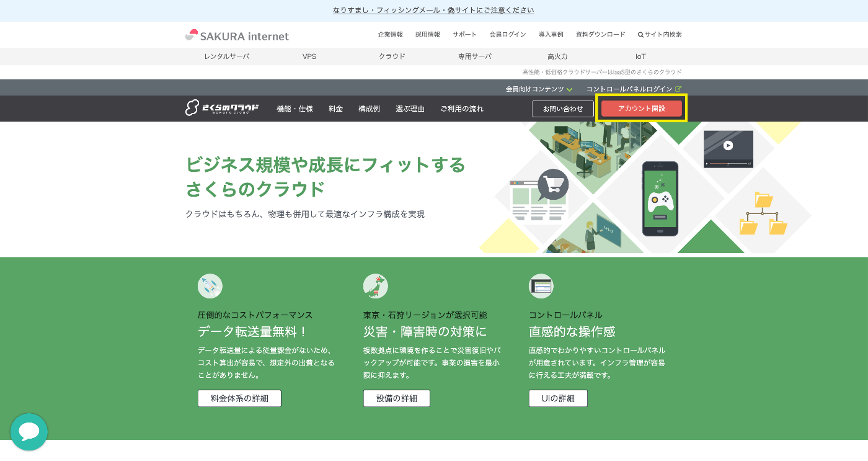The height and width of the screenshot is (461, 868).
Task: Open 資料ダウンロード link
Action: coord(601,35)
